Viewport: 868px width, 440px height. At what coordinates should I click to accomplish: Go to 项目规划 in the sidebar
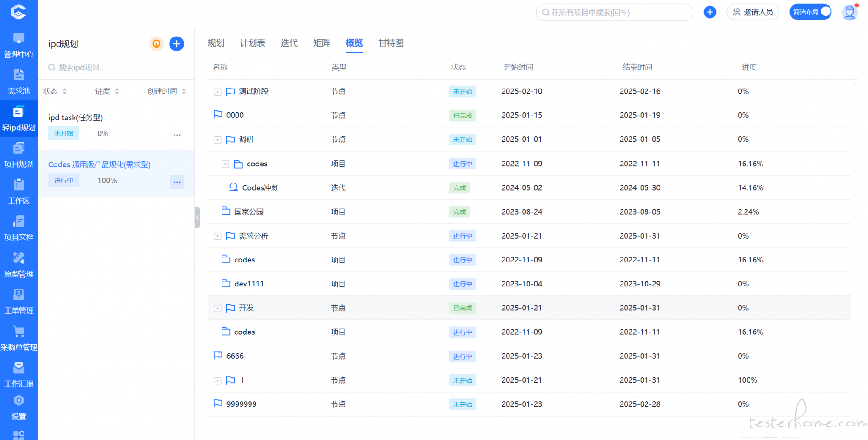(19, 155)
